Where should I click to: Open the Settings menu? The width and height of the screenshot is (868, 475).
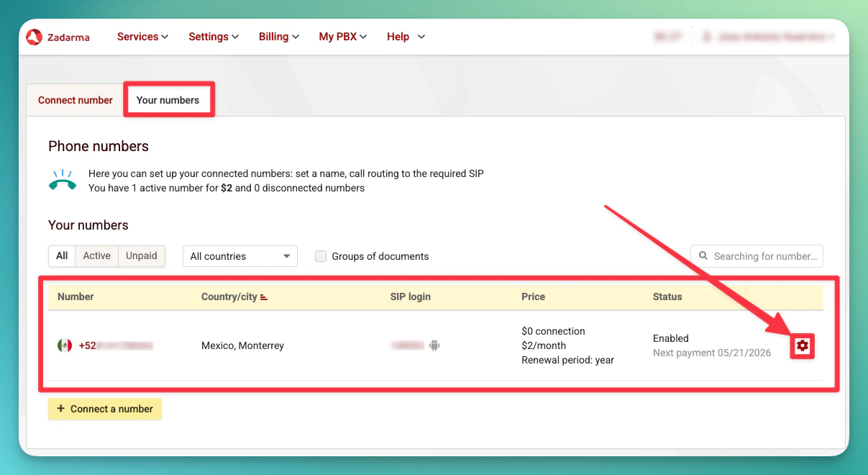(214, 37)
